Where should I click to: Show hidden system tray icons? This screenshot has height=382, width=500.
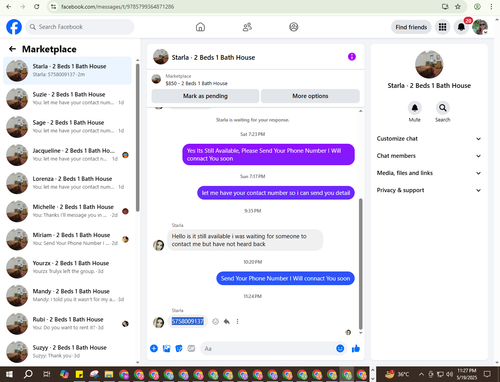pyautogui.click(x=421, y=374)
